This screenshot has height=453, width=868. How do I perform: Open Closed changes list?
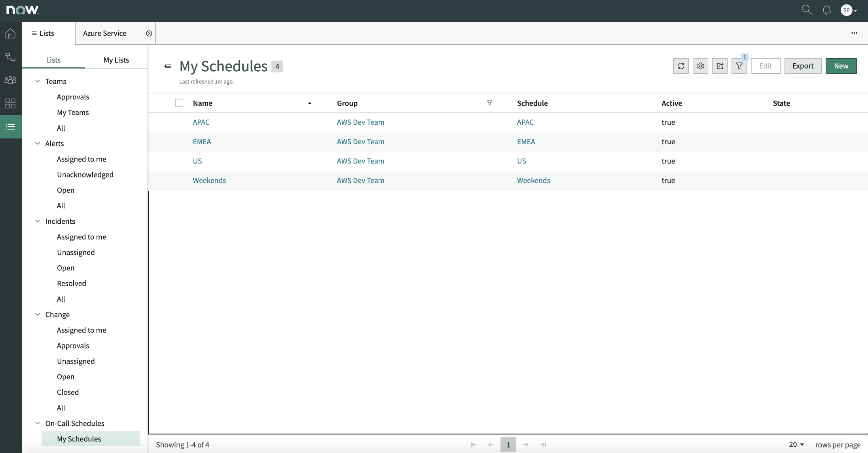tap(68, 392)
